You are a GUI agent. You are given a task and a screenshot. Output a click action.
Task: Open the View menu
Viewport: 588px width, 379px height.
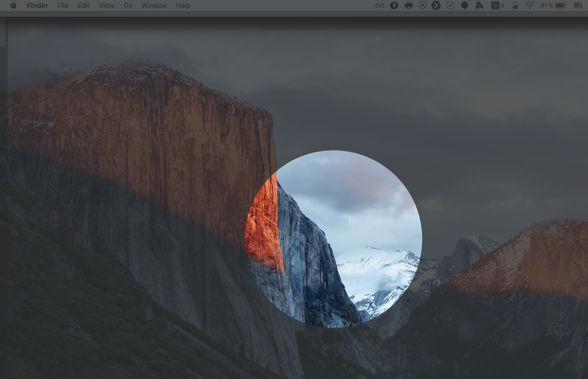pos(106,5)
